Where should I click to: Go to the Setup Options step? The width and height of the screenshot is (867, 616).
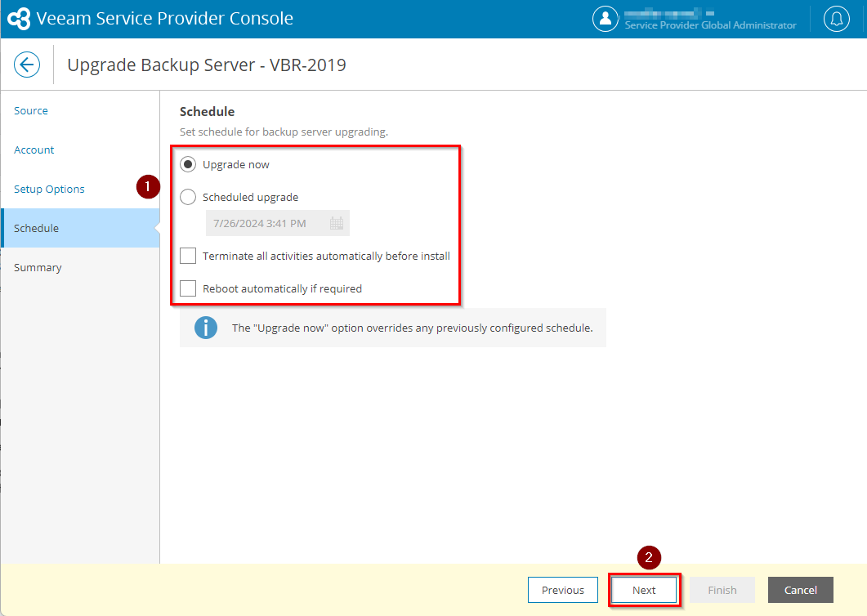(49, 189)
